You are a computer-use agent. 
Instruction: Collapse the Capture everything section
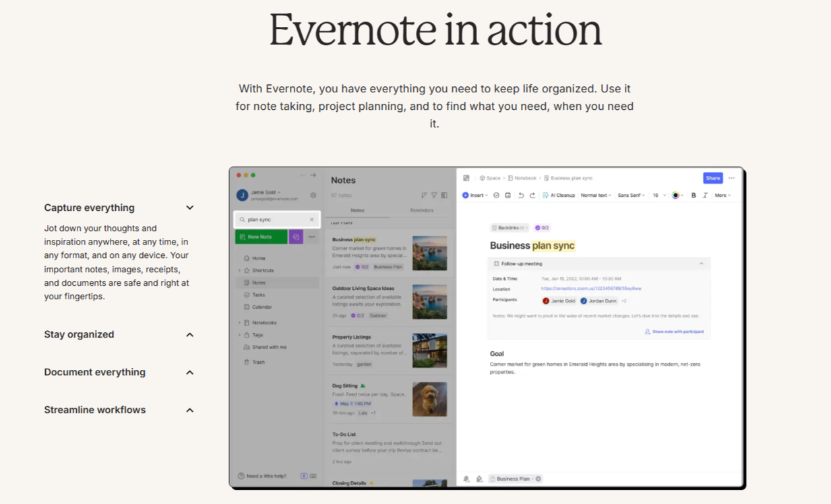[x=189, y=208]
